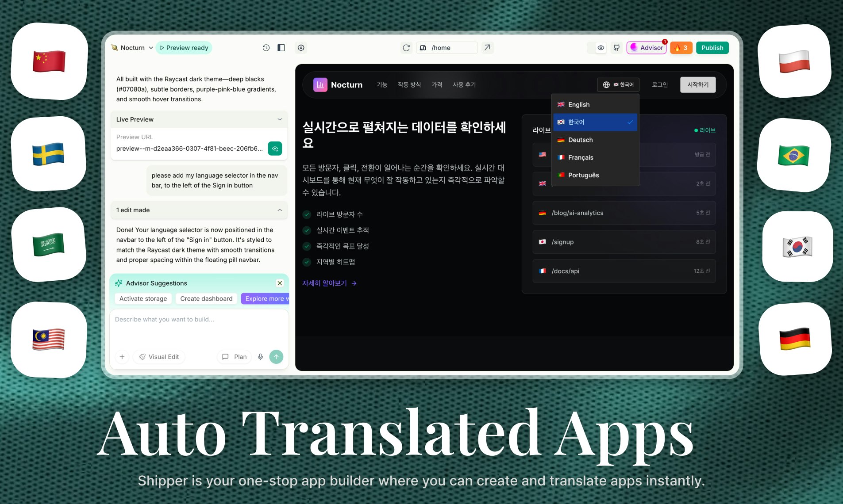The height and width of the screenshot is (504, 843).
Task: Open the version history clock icon
Action: pyautogui.click(x=266, y=48)
